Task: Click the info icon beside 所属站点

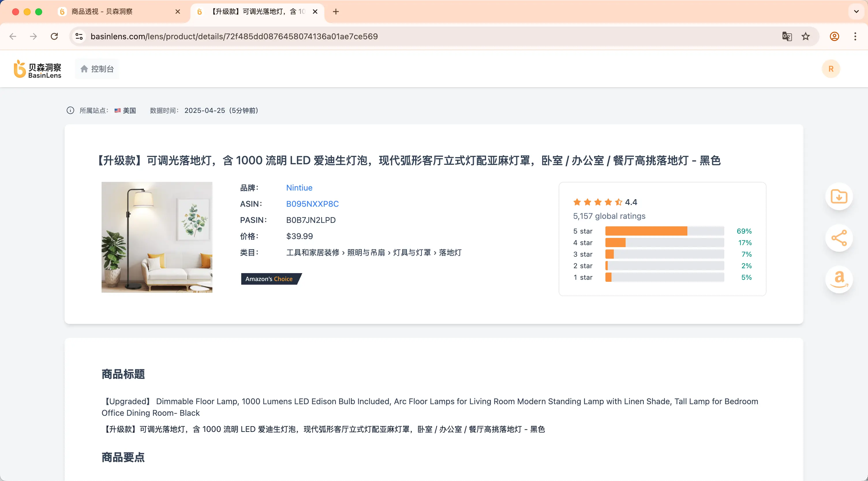Action: point(70,110)
